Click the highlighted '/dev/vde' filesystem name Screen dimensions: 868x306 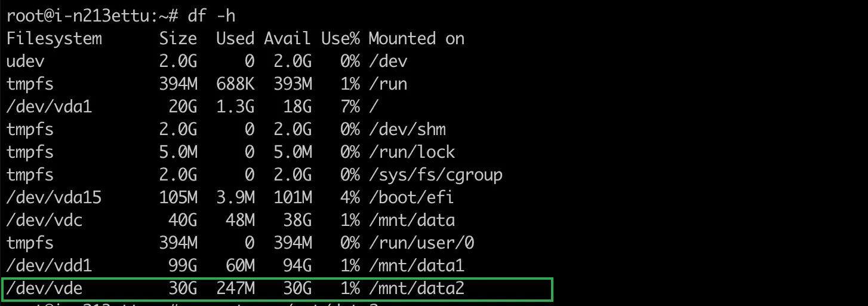45,289
